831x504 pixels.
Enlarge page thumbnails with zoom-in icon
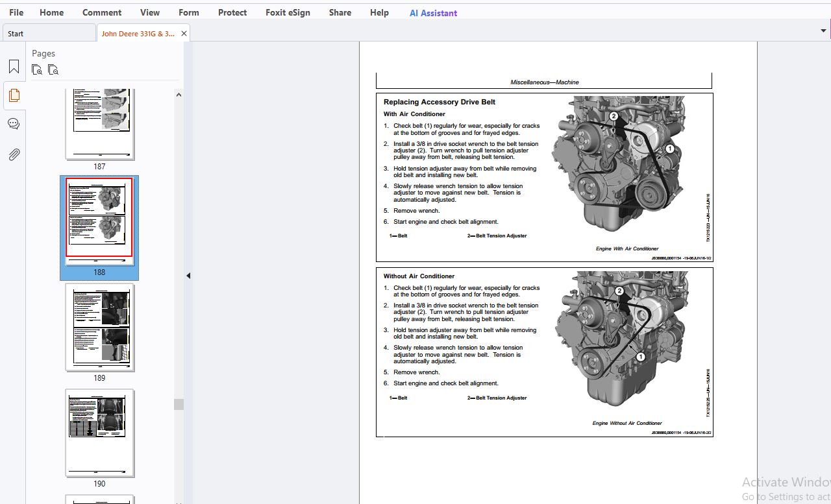coord(37,69)
